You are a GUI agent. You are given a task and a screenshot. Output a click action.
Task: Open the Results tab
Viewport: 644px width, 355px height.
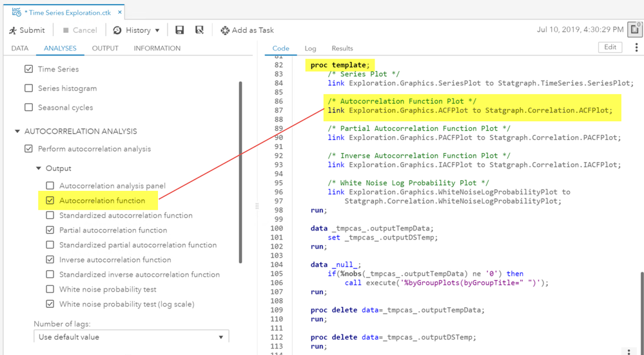(x=342, y=48)
